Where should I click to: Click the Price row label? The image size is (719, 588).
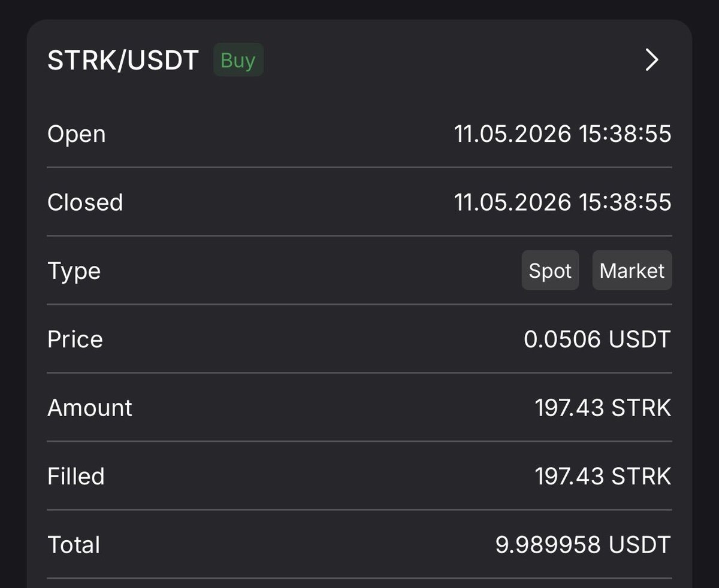tap(75, 340)
